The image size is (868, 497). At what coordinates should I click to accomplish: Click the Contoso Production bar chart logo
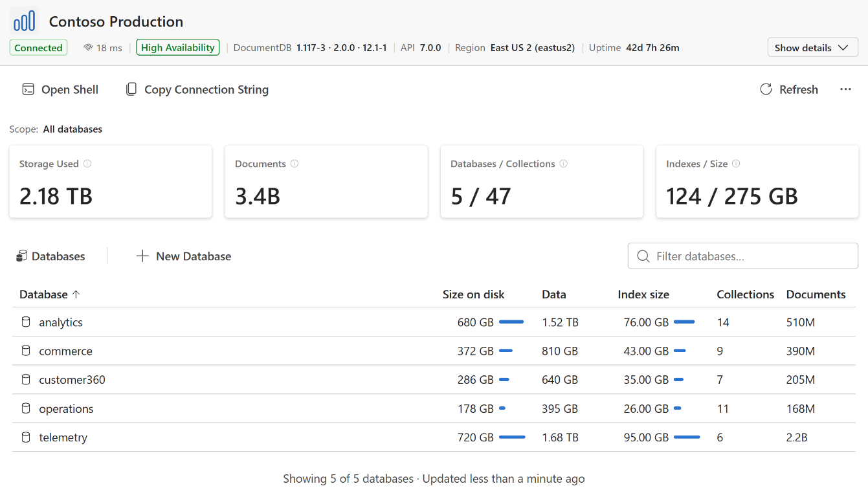click(24, 21)
